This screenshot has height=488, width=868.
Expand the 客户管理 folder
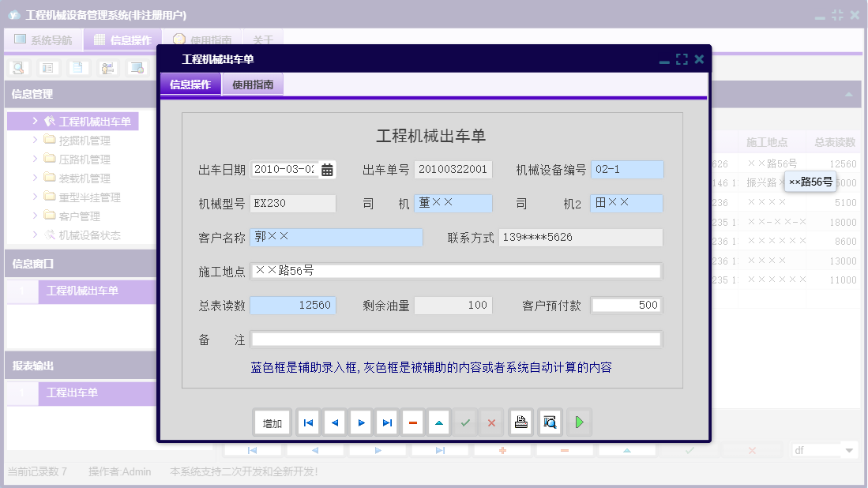click(80, 216)
